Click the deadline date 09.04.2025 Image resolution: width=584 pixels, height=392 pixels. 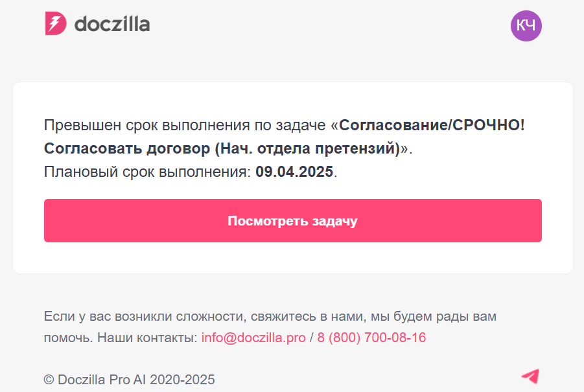click(x=294, y=172)
